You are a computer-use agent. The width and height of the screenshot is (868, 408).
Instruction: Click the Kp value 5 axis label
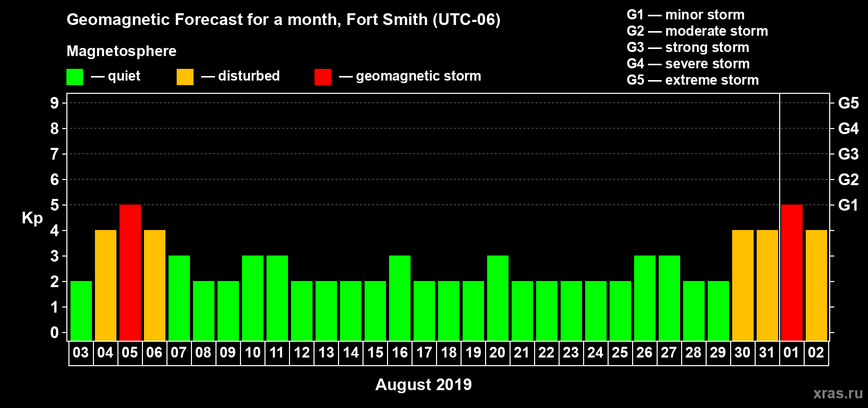55,205
